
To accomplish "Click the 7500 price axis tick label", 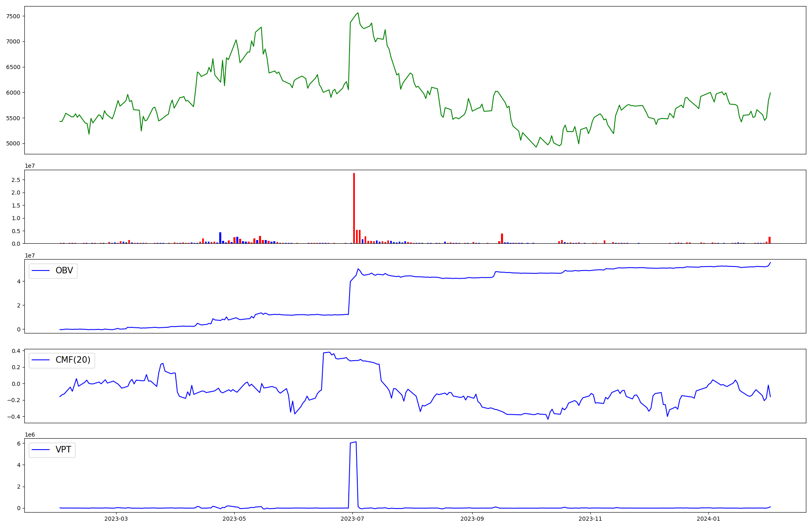I will [13, 16].
